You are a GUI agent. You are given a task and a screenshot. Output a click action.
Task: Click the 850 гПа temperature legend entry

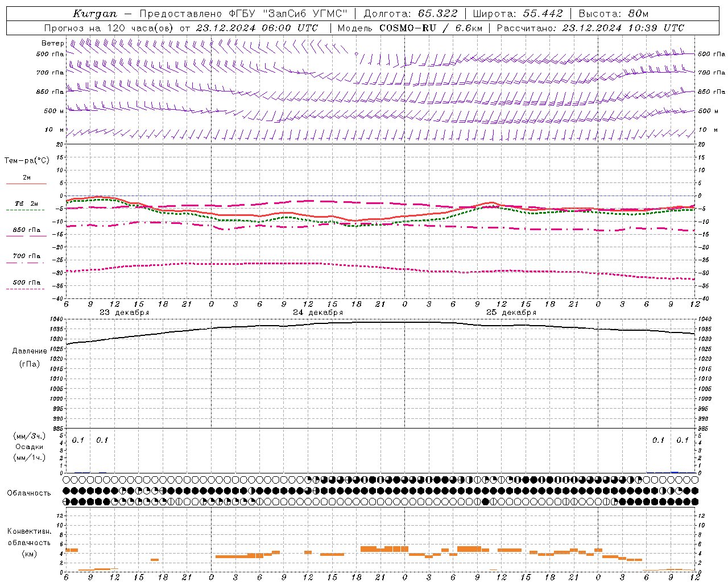point(27,230)
